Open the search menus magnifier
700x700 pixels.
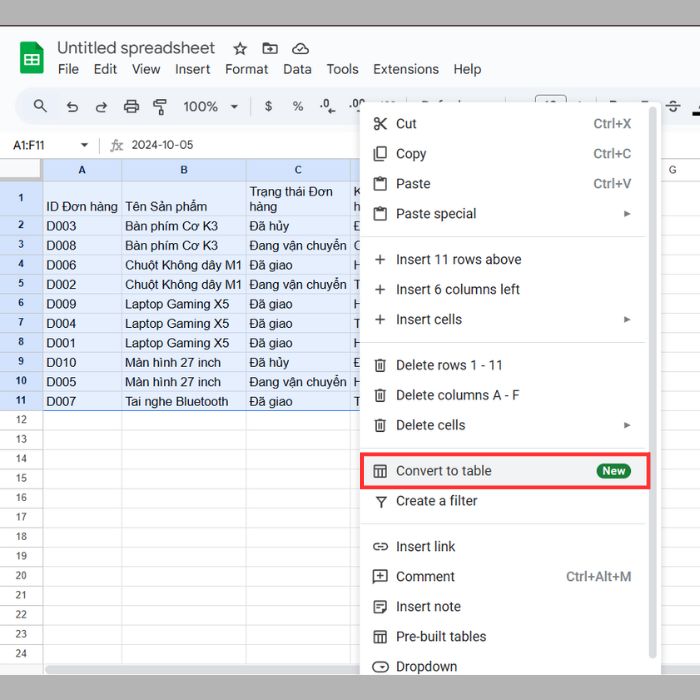coord(40,106)
